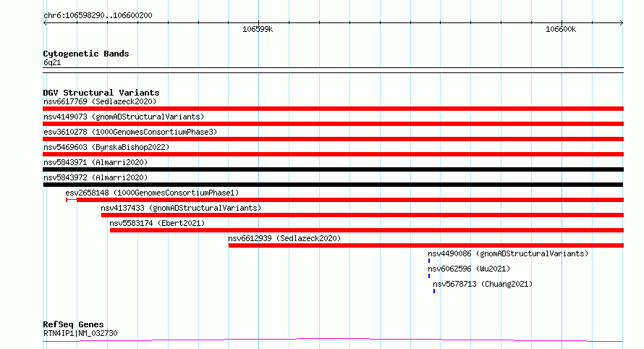This screenshot has height=349, width=644.
Task: Click the 106599k ruler position
Action: (258, 29)
